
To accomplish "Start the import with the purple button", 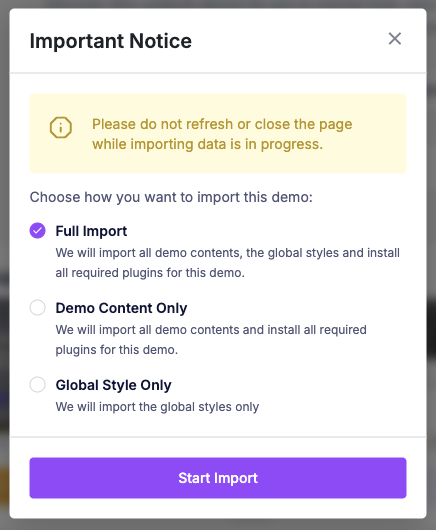I will coord(218,478).
